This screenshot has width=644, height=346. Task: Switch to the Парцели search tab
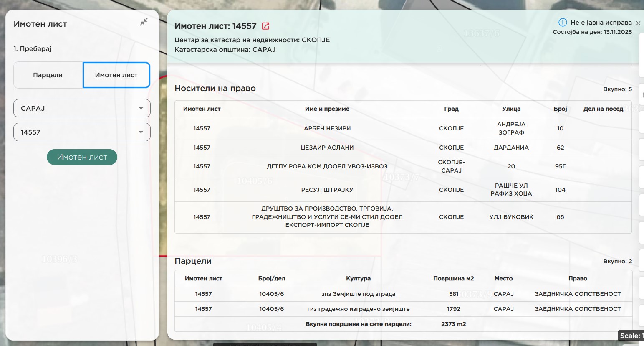tap(48, 75)
